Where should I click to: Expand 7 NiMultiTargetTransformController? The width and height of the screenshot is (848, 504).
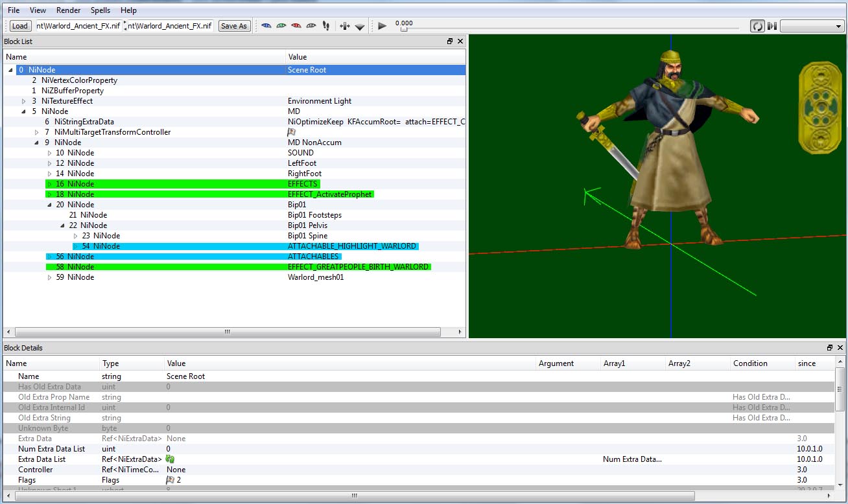pos(37,132)
